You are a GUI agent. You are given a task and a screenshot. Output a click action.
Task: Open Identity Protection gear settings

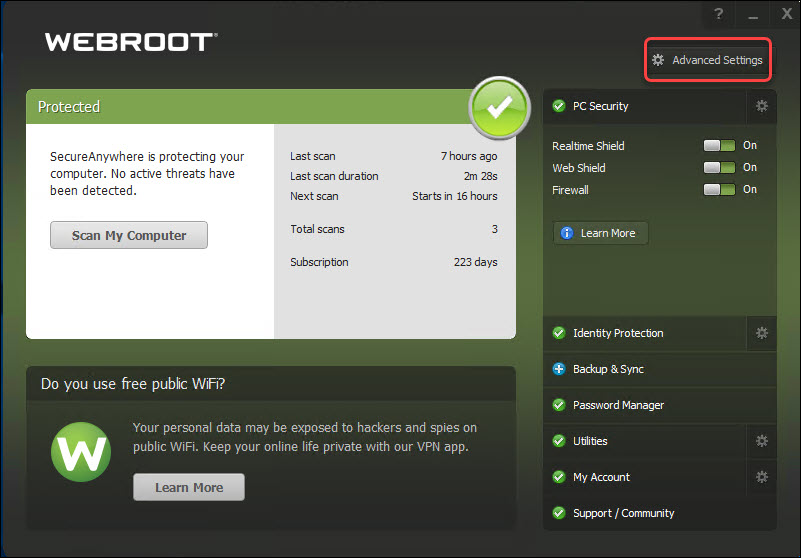click(x=761, y=333)
